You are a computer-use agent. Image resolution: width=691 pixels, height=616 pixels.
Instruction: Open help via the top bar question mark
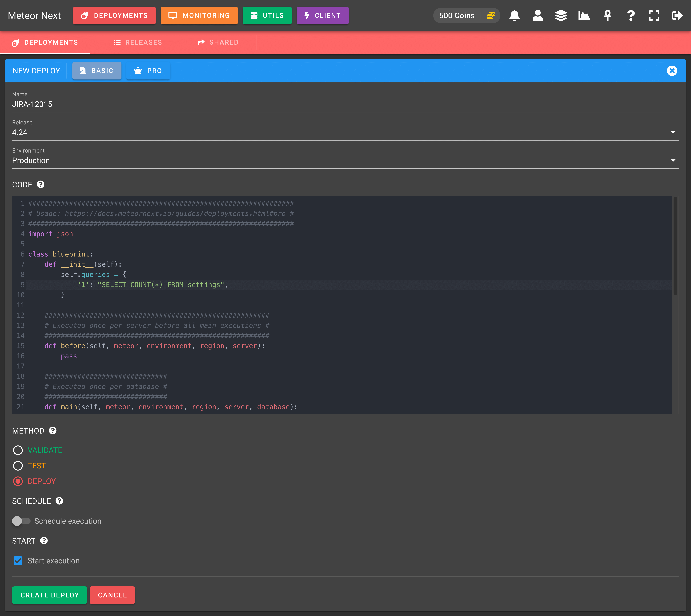(631, 16)
